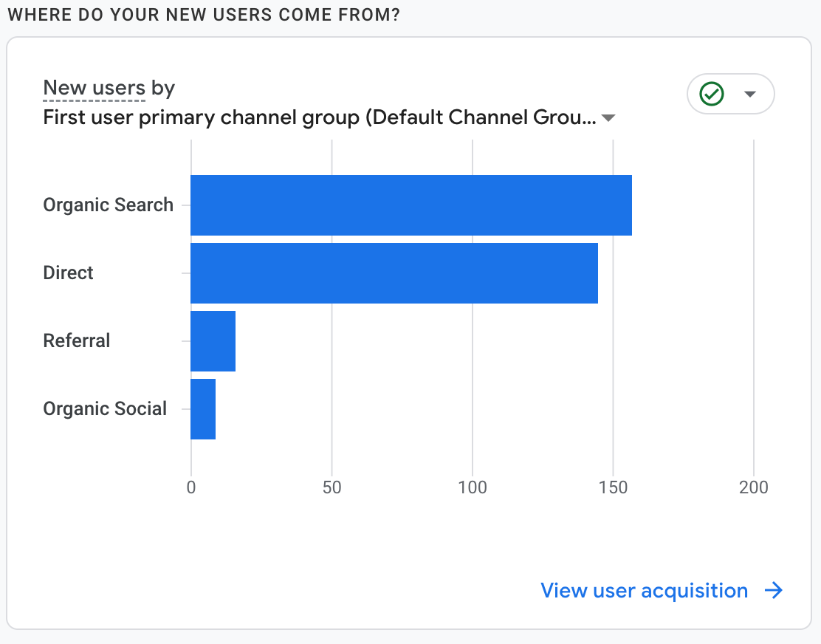Click the Organic Search axis label
This screenshot has width=821, height=644.
(x=108, y=205)
